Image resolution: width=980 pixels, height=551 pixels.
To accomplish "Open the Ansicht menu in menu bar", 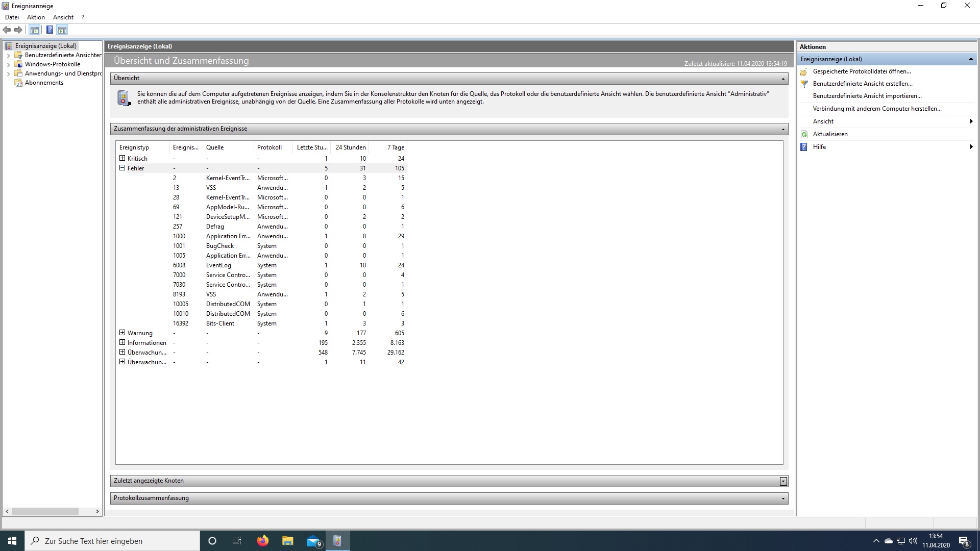I will tap(63, 17).
